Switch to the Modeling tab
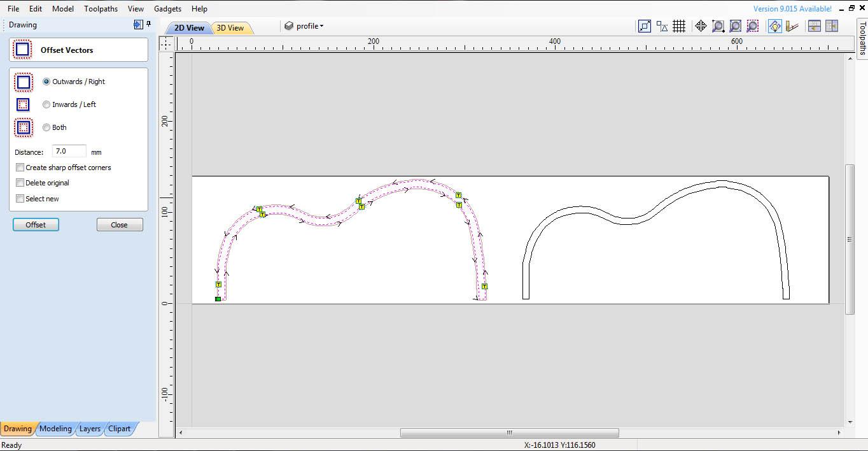Screen dimensions: 868x451 pos(55,429)
